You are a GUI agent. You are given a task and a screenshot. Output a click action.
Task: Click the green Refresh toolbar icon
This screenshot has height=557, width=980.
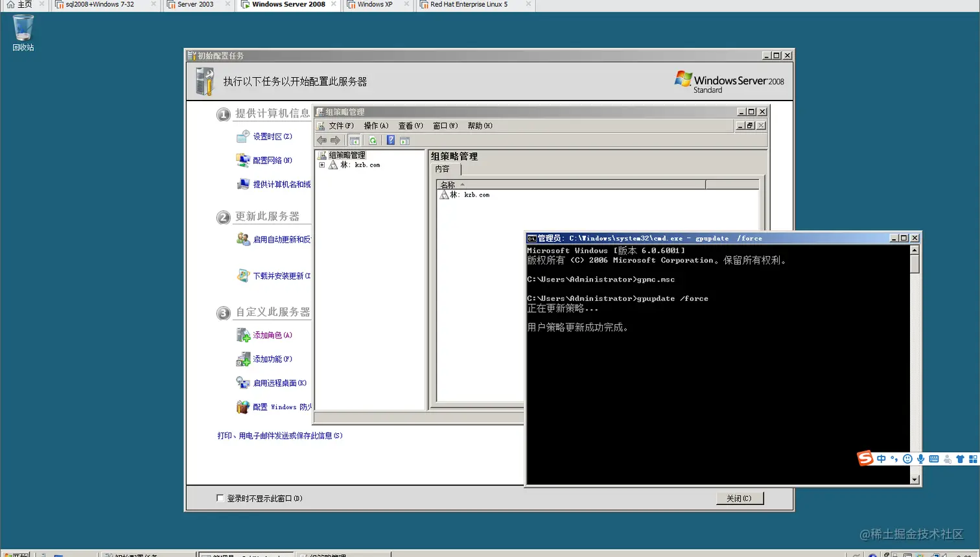tap(373, 140)
